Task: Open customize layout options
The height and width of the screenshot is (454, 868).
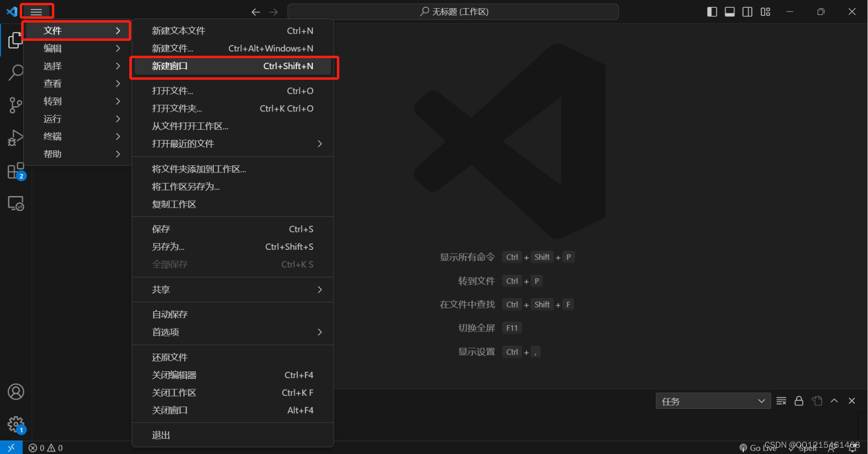Action: pos(765,12)
